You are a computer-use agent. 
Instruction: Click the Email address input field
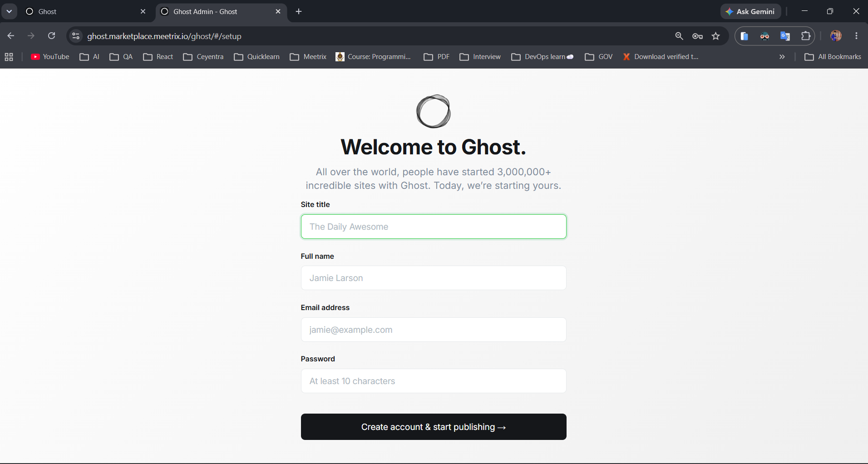[x=434, y=330]
